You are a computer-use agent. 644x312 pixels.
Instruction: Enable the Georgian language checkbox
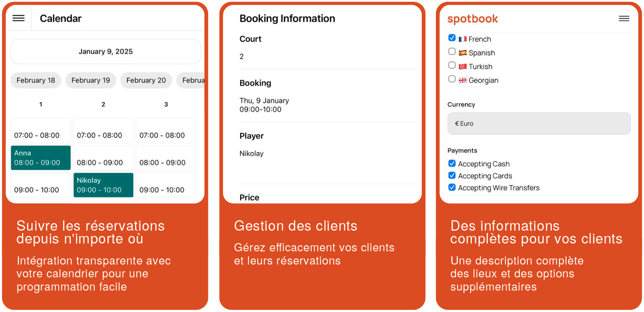(452, 79)
